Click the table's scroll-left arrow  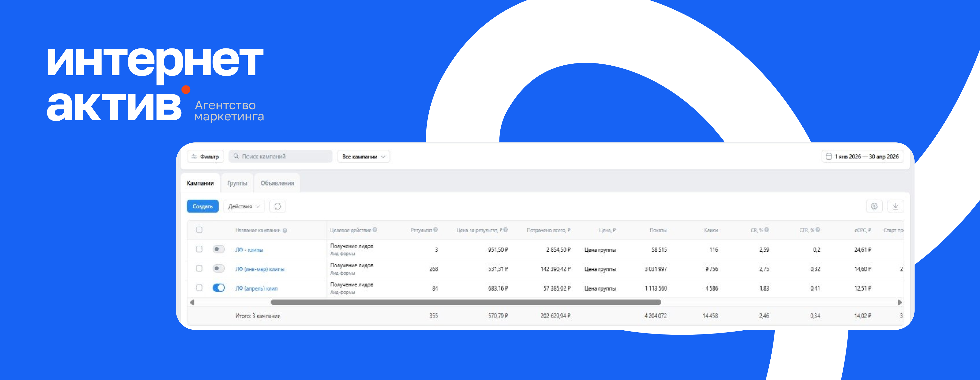click(x=192, y=302)
